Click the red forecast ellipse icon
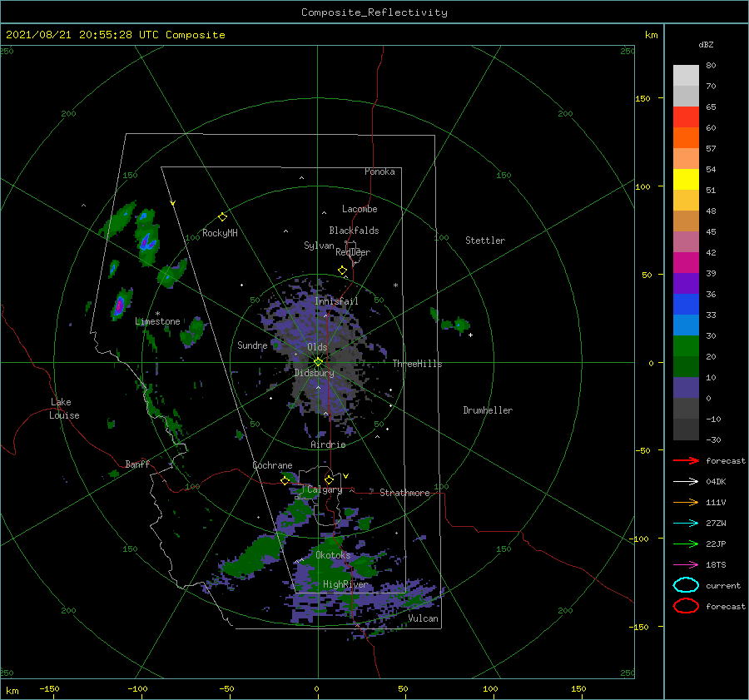749x700 pixels. pyautogui.click(x=686, y=606)
